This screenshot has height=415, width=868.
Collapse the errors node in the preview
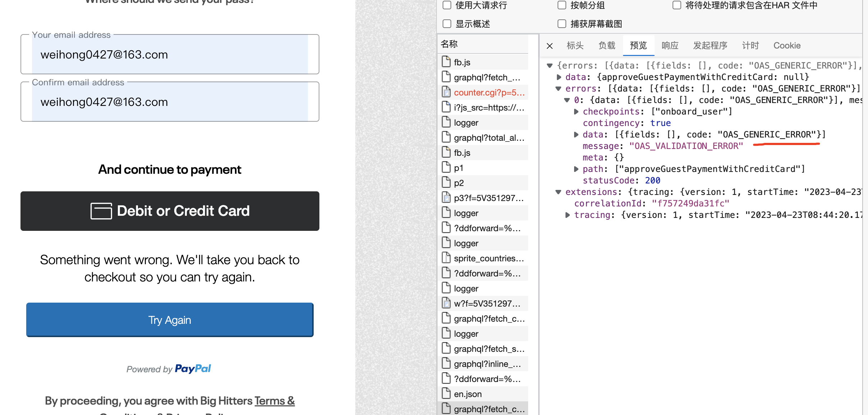point(558,89)
